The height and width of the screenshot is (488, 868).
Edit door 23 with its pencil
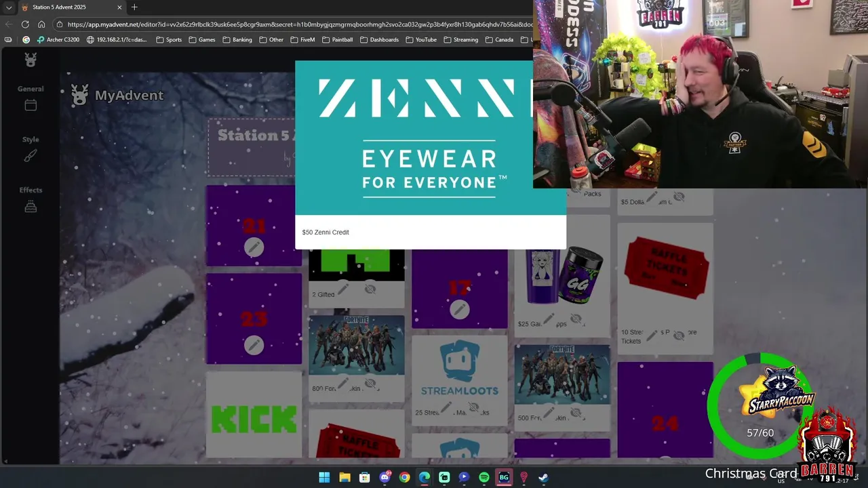[x=254, y=345]
